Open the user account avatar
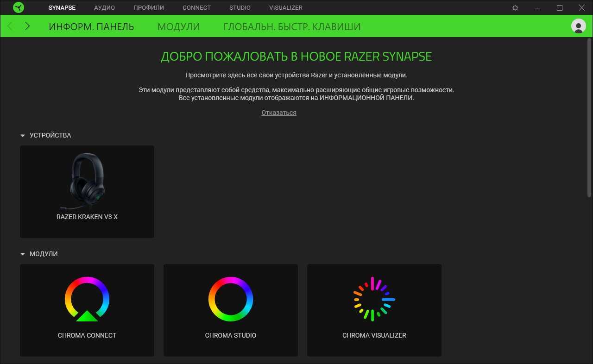The image size is (593, 364). point(578,26)
